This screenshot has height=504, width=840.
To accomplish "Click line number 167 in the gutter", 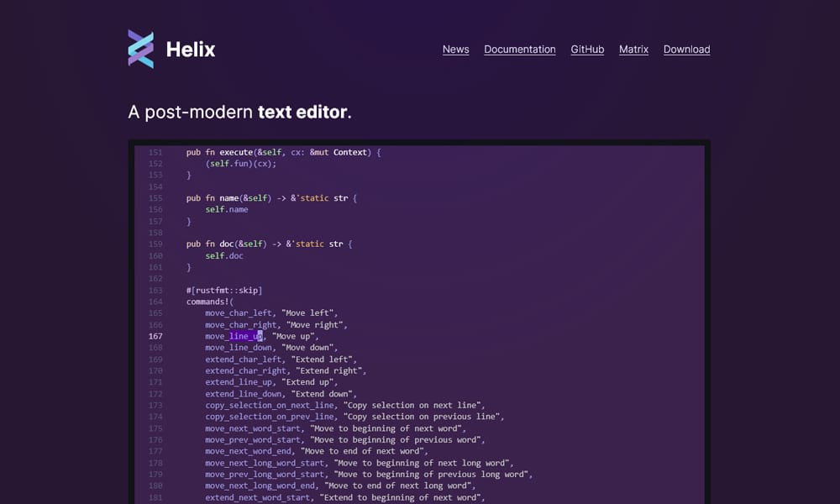I will pyautogui.click(x=155, y=336).
